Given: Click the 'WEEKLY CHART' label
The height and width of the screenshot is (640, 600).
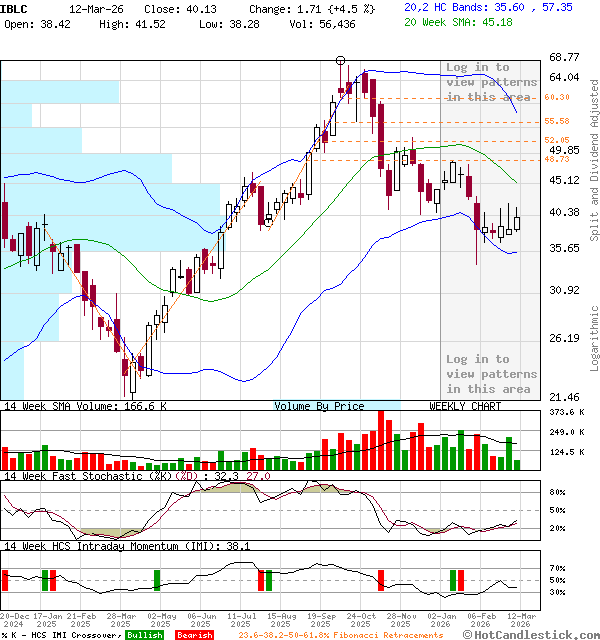Looking at the screenshot, I should [465, 406].
